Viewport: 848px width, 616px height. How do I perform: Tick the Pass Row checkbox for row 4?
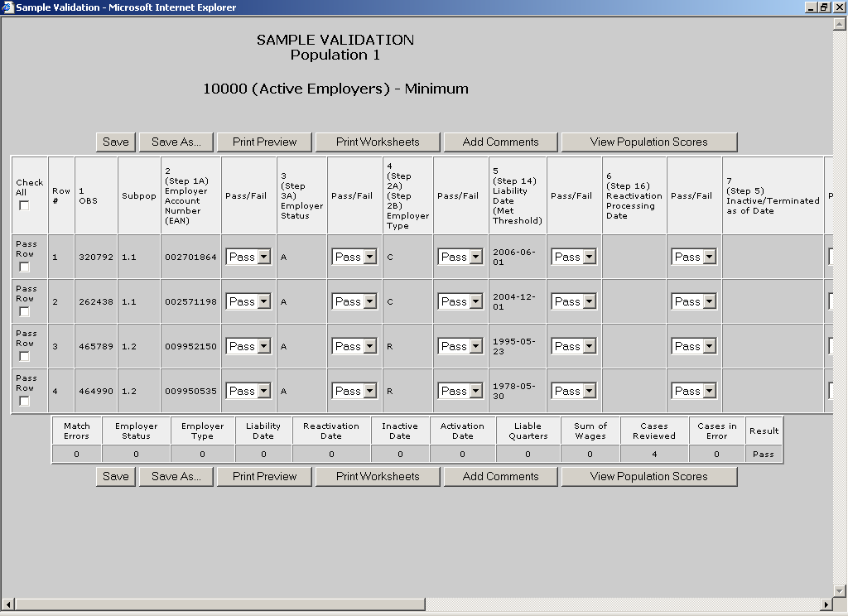click(x=24, y=402)
